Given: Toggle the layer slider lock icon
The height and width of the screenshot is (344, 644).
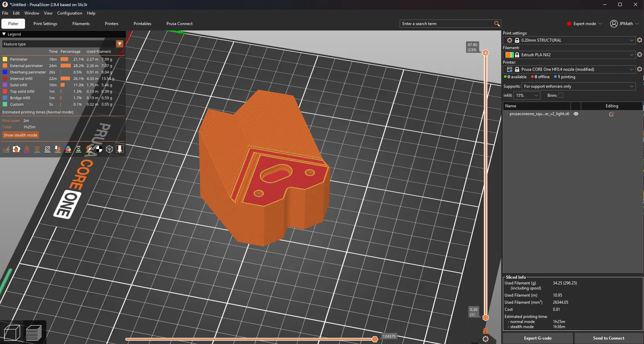Looking at the screenshot, I should pos(485,331).
